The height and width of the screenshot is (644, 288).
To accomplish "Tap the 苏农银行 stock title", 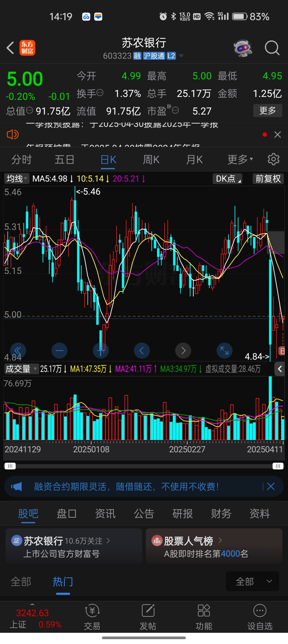I will pyautogui.click(x=144, y=43).
